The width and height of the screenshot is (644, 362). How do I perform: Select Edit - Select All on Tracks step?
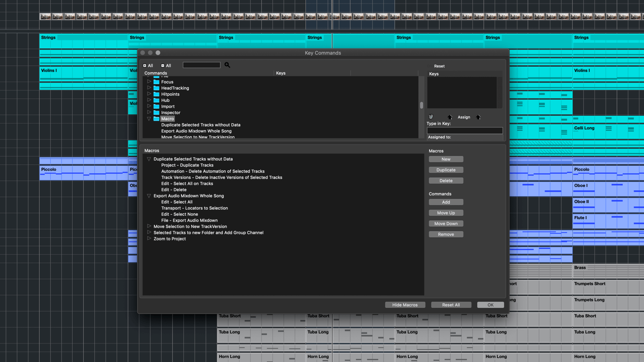pyautogui.click(x=187, y=183)
